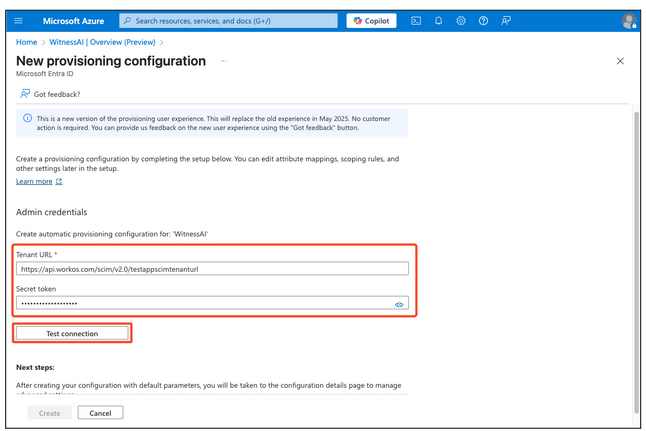Click the 'Create automatic provisioning configuration for' text
This screenshot has width=646, height=431.
click(112, 234)
